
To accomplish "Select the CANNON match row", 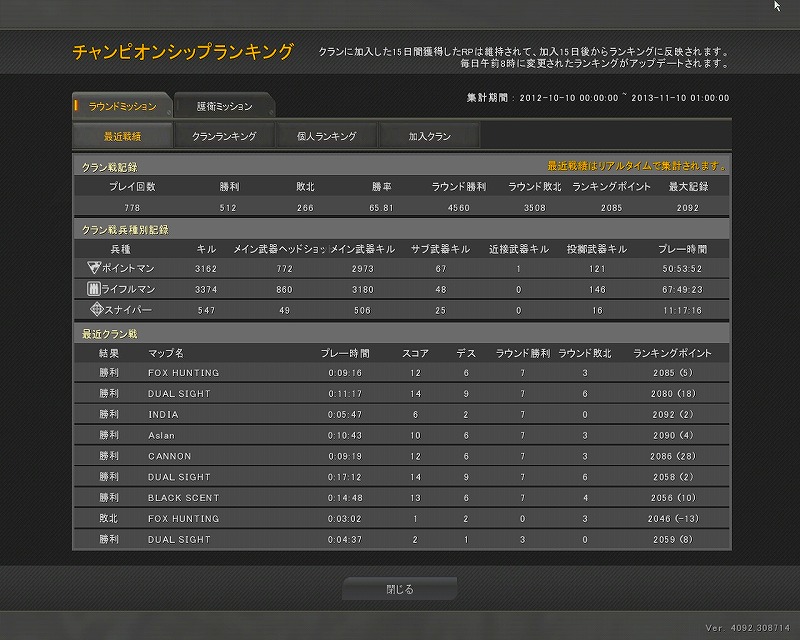I will click(400, 456).
